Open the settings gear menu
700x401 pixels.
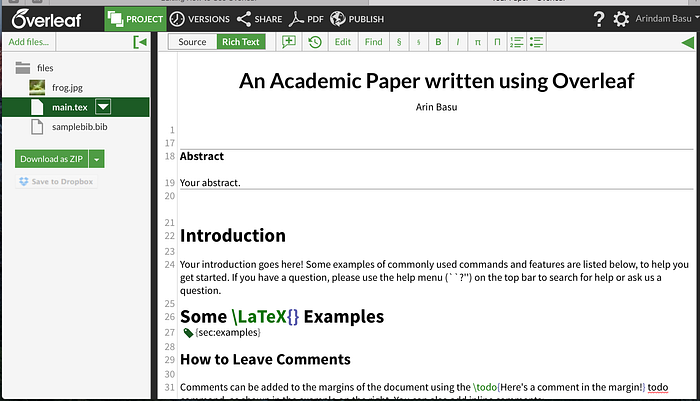click(x=621, y=19)
